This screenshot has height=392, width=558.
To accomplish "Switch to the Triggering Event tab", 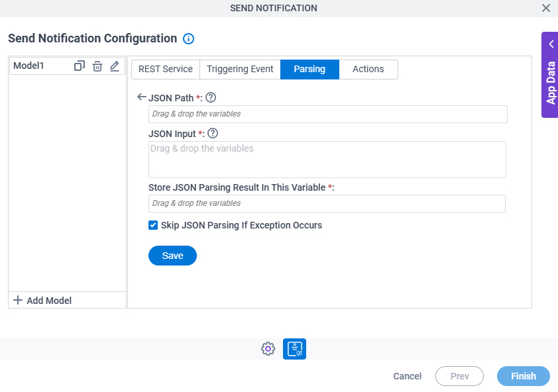I will coord(240,69).
